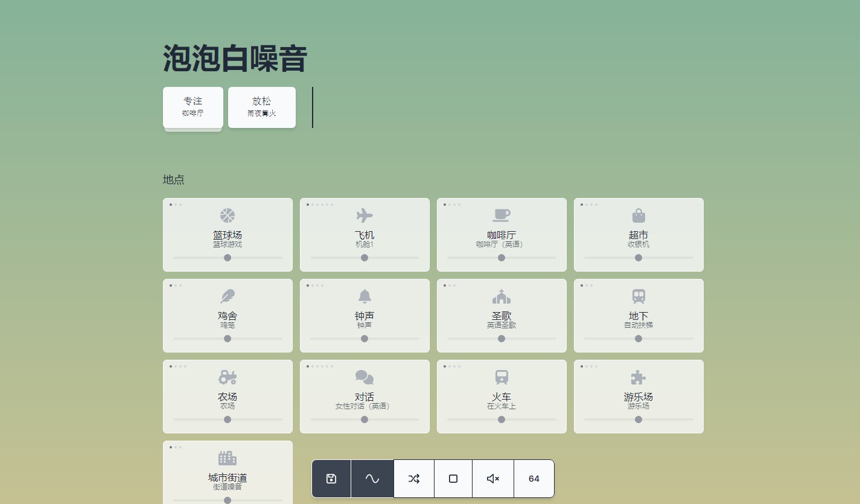
Task: Click the amusement park puzzle icon
Action: coord(639,377)
